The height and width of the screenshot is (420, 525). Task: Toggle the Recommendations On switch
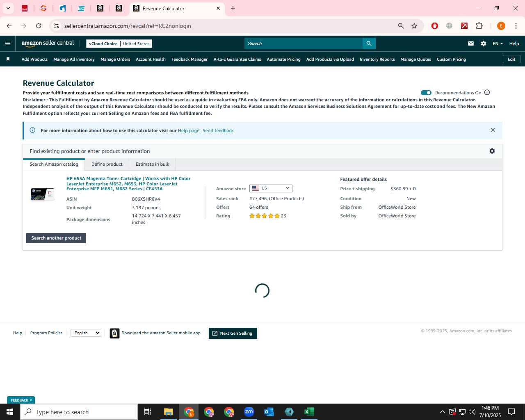point(426,93)
